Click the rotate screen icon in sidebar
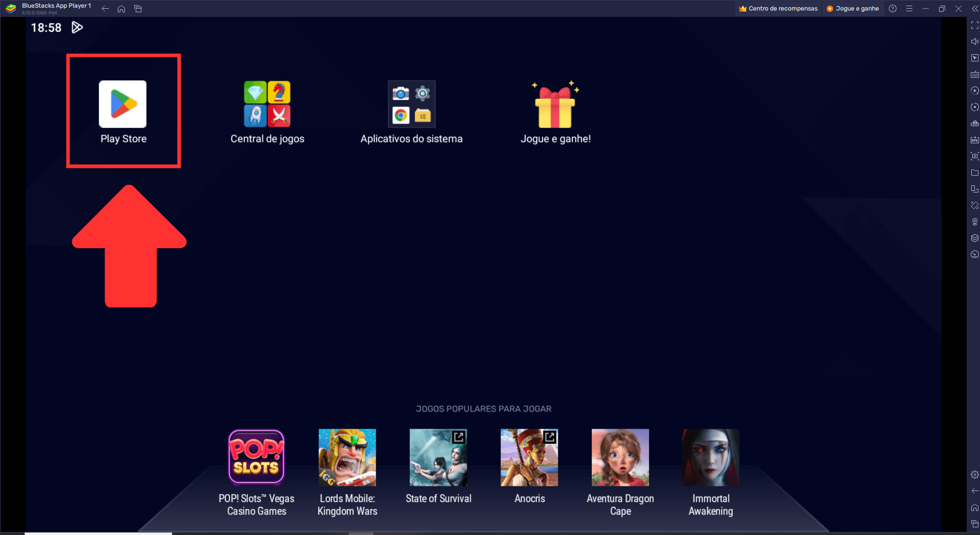The width and height of the screenshot is (980, 535). [x=975, y=189]
